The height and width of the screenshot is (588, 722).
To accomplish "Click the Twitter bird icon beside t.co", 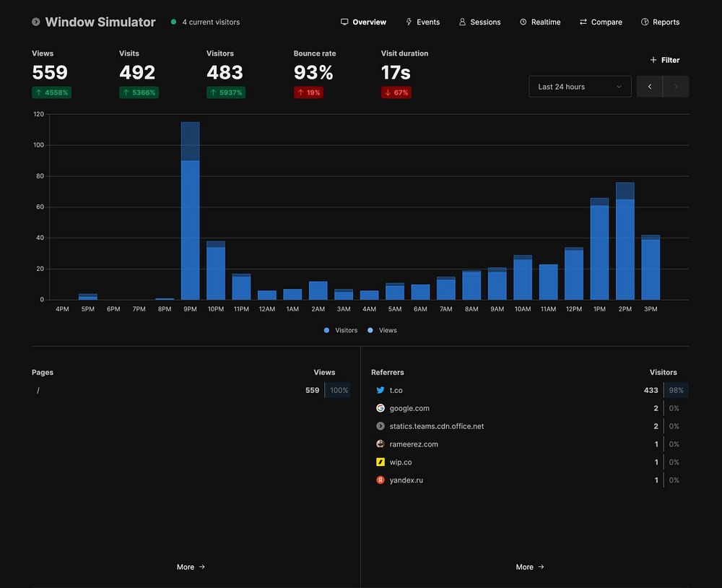I will (x=380, y=390).
